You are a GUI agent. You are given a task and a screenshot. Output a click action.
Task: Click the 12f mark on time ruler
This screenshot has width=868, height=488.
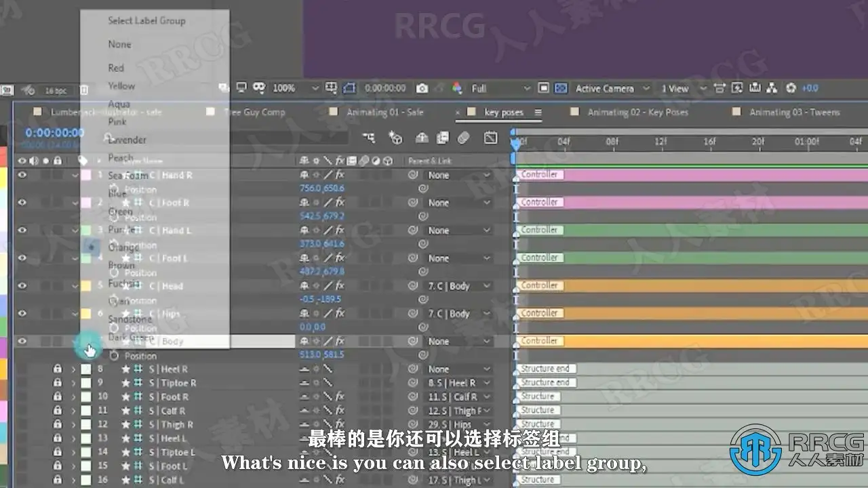coord(661,142)
